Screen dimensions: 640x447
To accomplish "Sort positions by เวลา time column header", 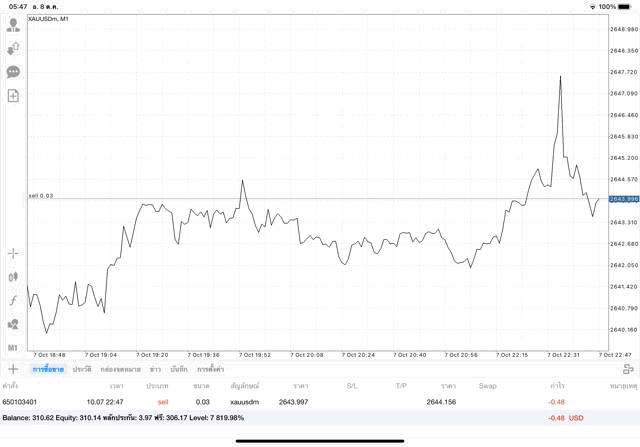I will tap(117, 385).
